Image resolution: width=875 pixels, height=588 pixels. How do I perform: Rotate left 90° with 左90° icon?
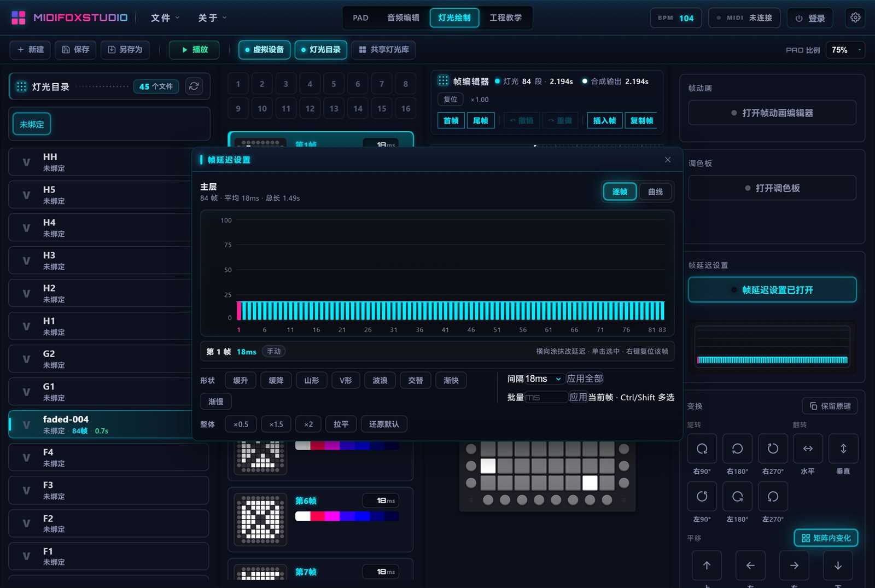click(x=702, y=496)
